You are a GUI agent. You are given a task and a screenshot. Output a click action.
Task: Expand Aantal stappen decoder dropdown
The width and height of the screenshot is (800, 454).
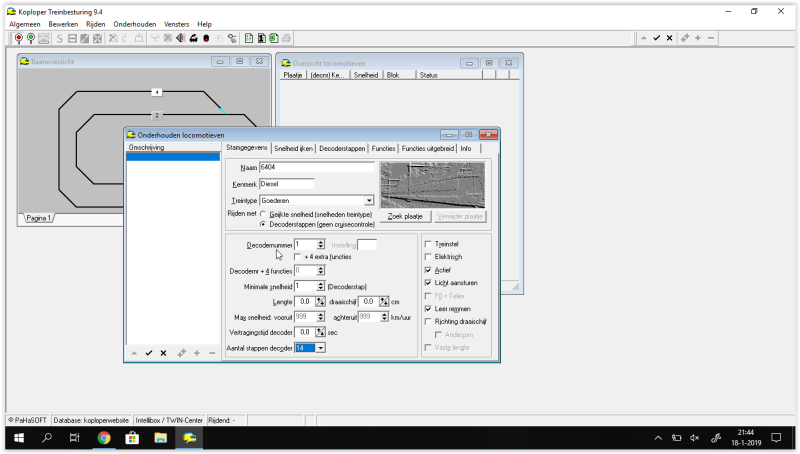(320, 348)
